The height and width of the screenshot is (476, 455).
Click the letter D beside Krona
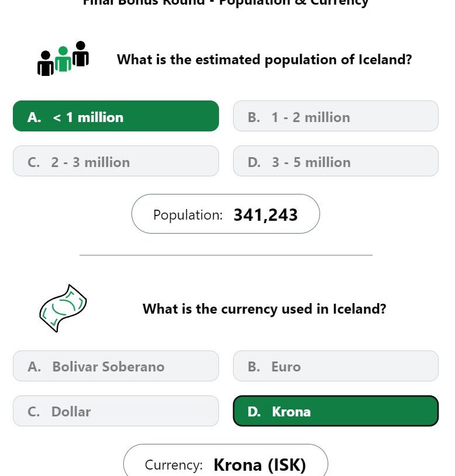253,412
